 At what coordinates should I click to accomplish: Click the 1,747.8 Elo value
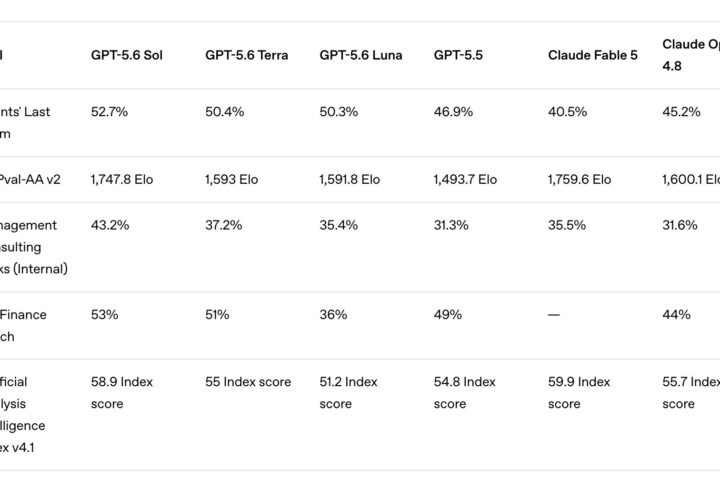(122, 179)
